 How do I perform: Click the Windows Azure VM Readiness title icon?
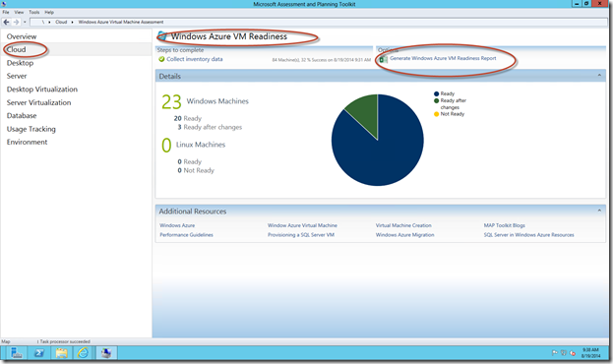pos(162,36)
